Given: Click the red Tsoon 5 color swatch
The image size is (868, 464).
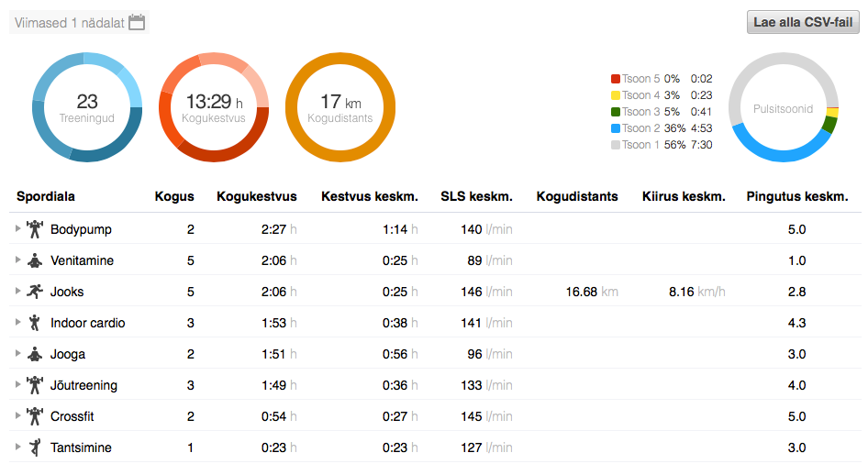Looking at the screenshot, I should [x=616, y=79].
